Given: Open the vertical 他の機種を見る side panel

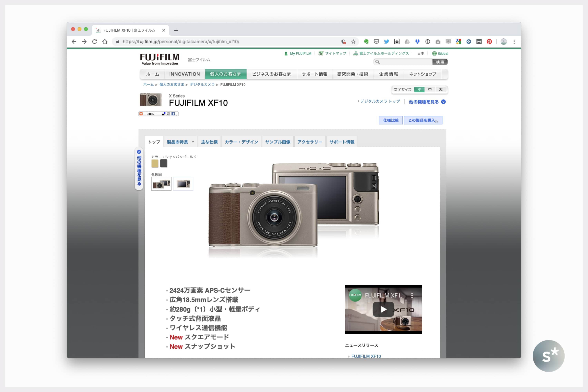Looking at the screenshot, I should pyautogui.click(x=139, y=169).
